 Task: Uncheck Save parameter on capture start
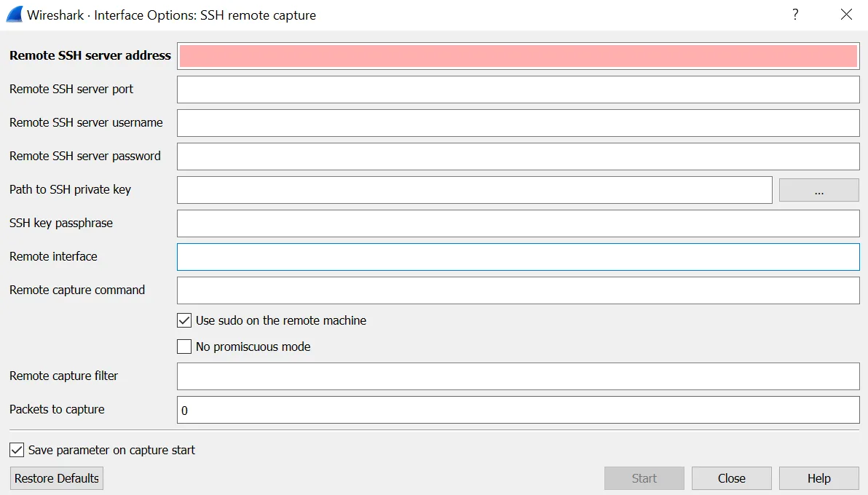point(17,450)
